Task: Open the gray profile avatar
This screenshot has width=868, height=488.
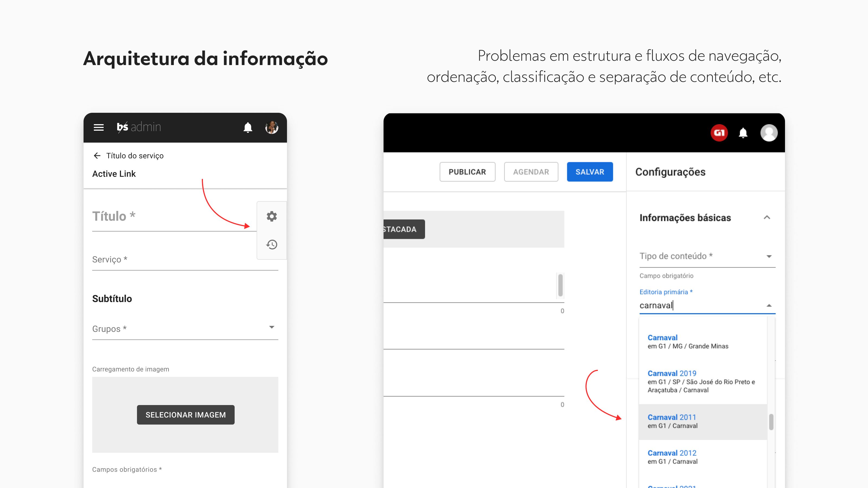Action: click(769, 133)
